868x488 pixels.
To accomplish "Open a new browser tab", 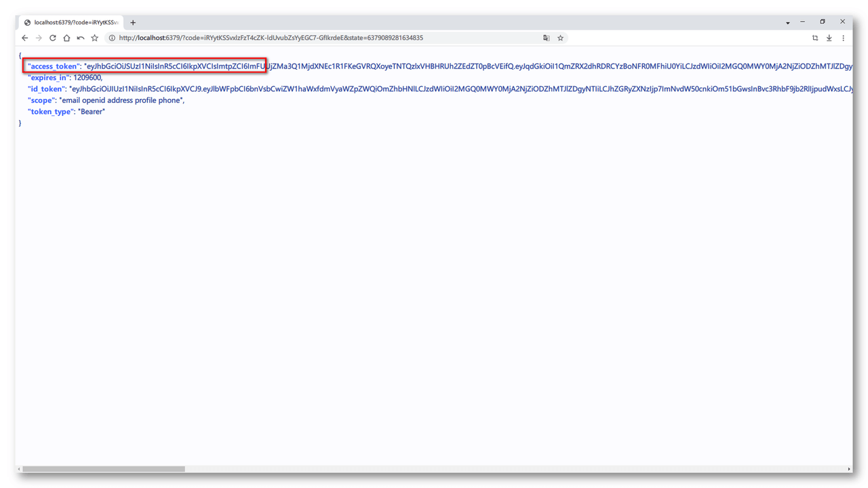I will tap(133, 22).
